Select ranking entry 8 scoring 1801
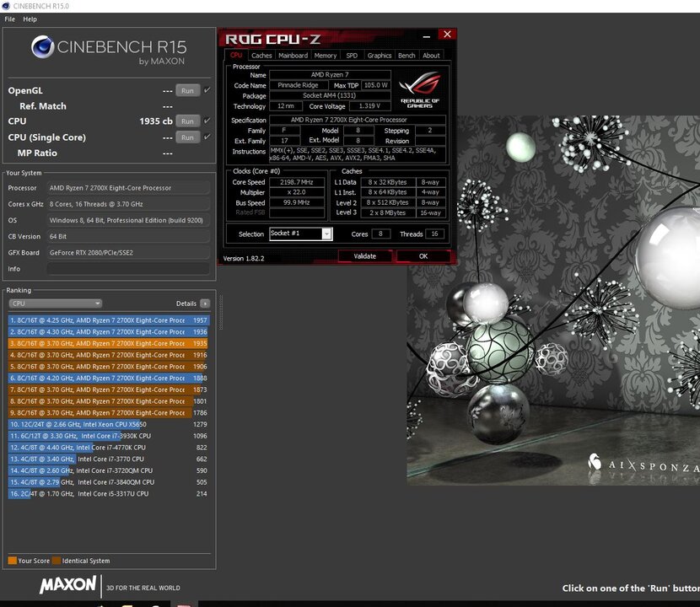This screenshot has height=607, width=700. pos(109,401)
